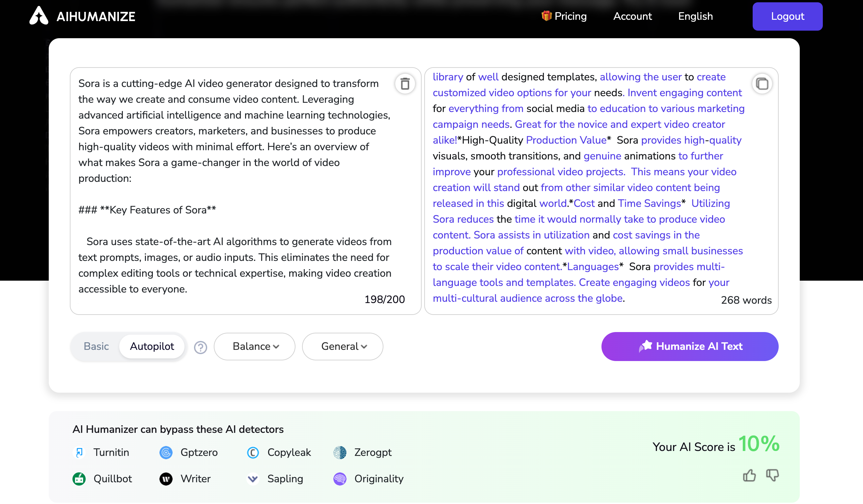Give a thumbs up rating
Viewport: 863px width, 504px height.
(750, 475)
